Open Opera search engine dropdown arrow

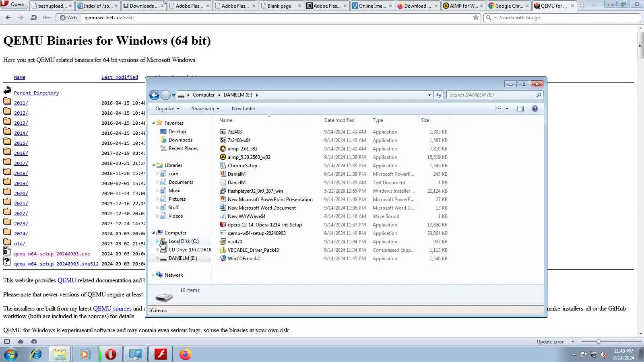coord(495,18)
